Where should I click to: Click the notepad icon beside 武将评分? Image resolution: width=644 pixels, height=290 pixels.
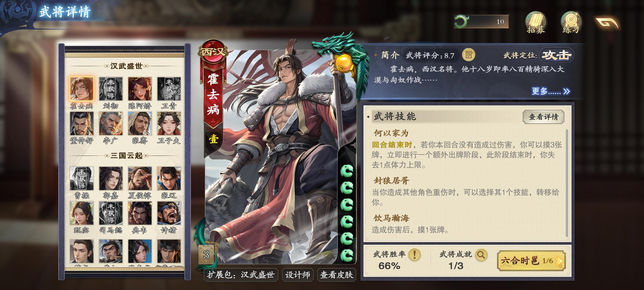[x=469, y=55]
